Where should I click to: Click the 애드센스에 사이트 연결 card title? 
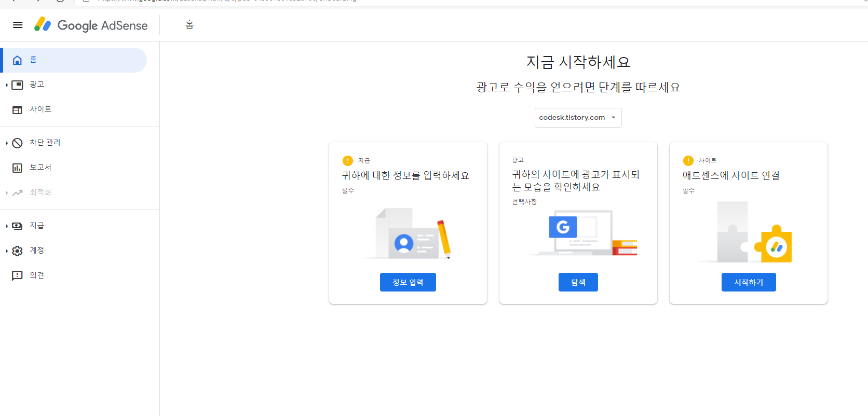[731, 175]
